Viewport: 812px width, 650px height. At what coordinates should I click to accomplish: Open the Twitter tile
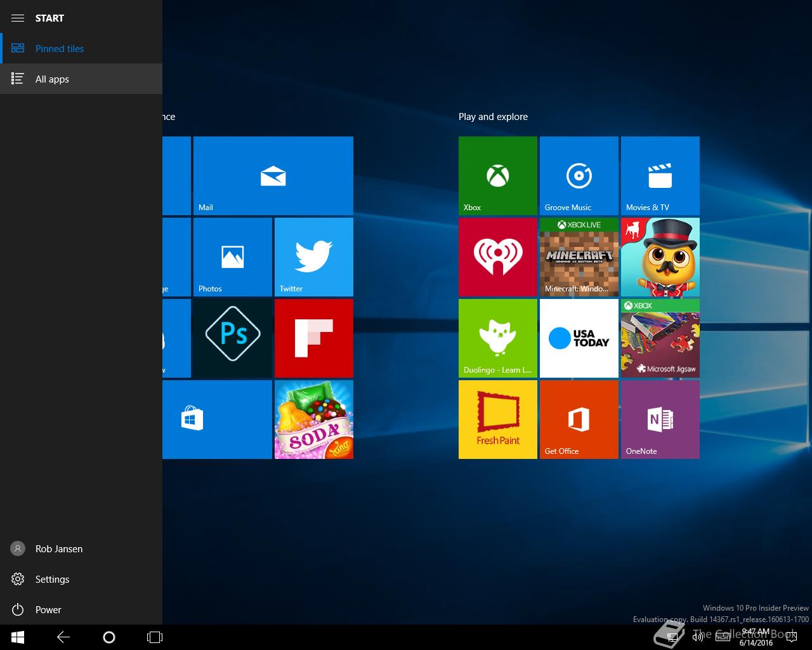[x=314, y=257]
